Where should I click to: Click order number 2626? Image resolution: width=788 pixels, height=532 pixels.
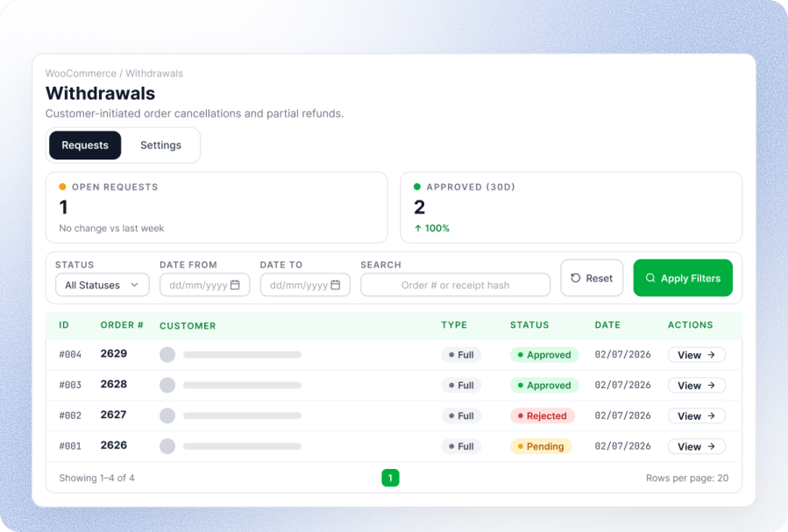point(114,445)
